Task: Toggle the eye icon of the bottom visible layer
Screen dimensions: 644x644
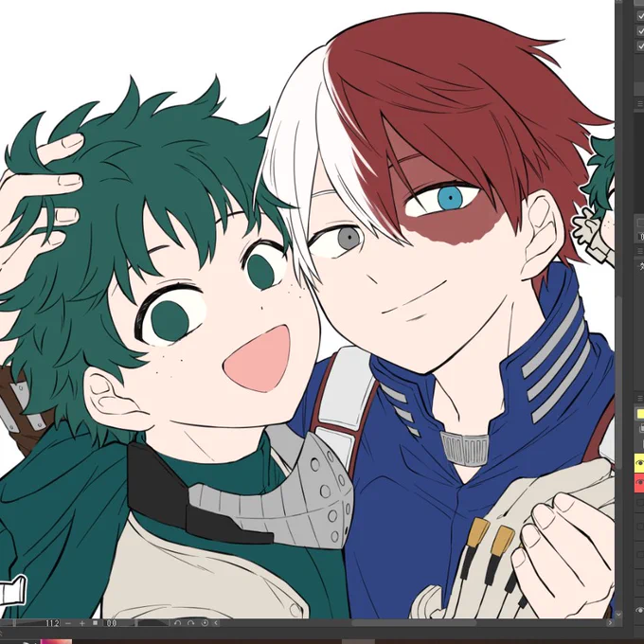Action: [x=639, y=610]
